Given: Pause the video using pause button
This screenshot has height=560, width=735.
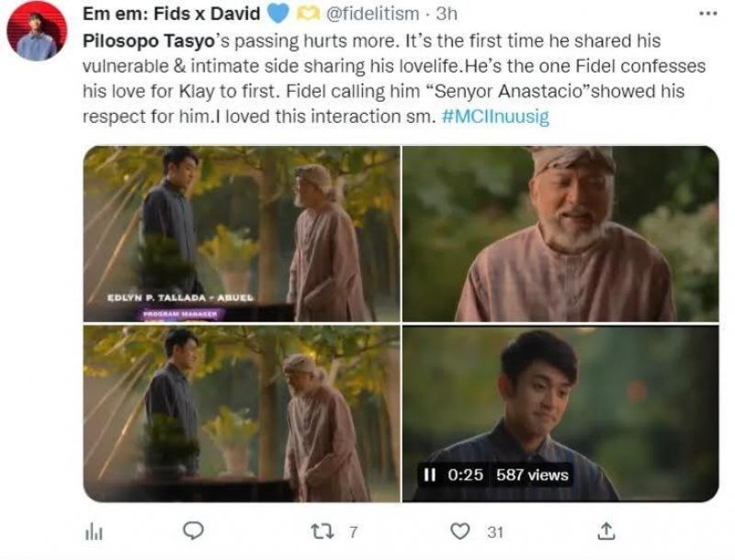Looking at the screenshot, I should (429, 476).
